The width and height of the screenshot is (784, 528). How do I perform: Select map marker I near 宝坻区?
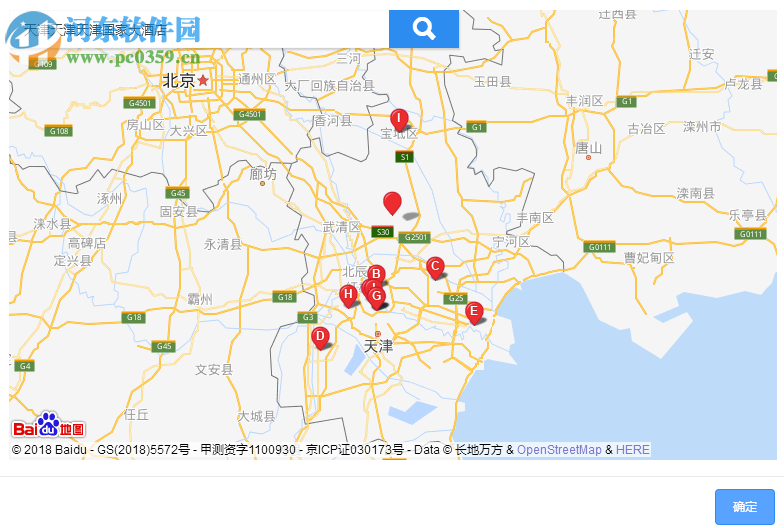click(x=399, y=120)
